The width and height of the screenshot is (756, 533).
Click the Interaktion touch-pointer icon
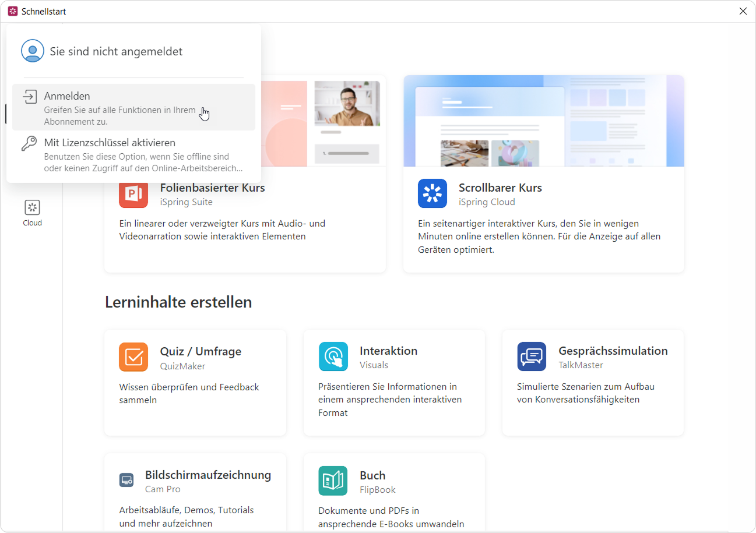(333, 356)
